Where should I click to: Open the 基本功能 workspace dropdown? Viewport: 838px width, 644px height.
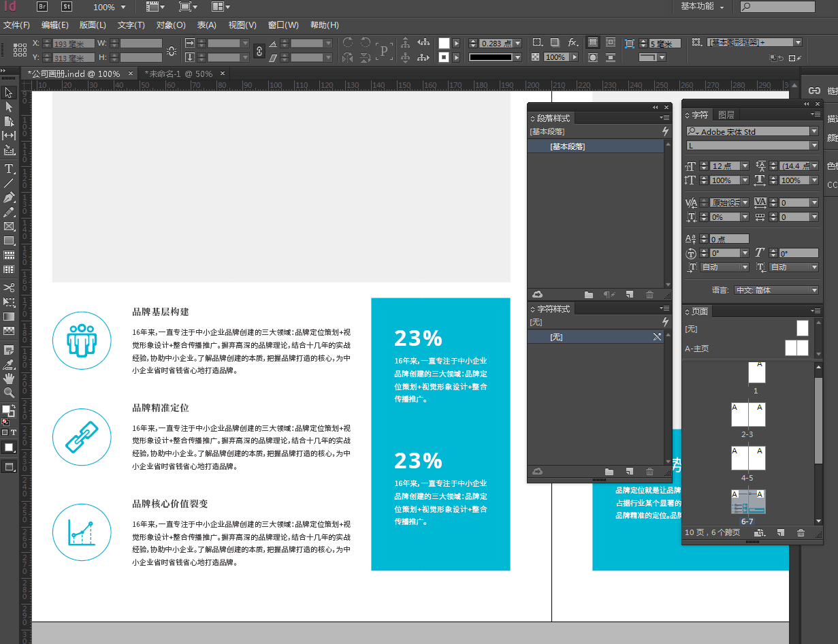(x=703, y=6)
